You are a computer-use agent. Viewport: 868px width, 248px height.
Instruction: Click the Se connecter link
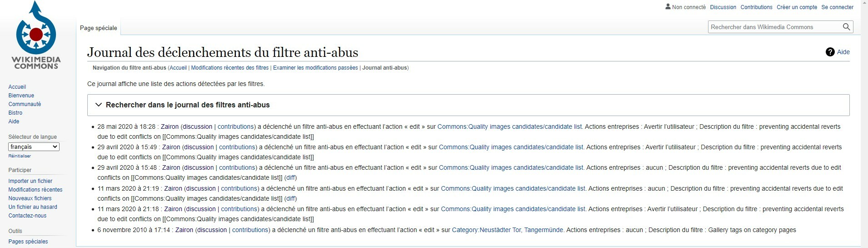pyautogui.click(x=837, y=7)
